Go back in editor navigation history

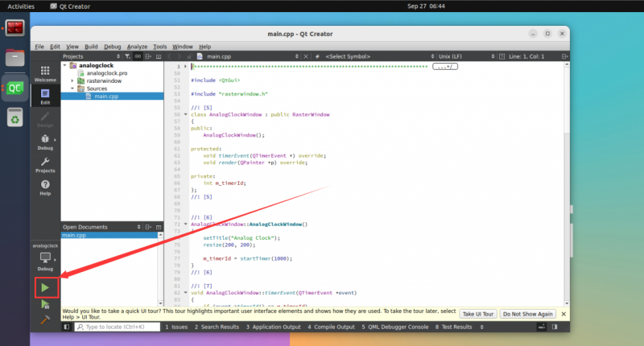(x=169, y=56)
